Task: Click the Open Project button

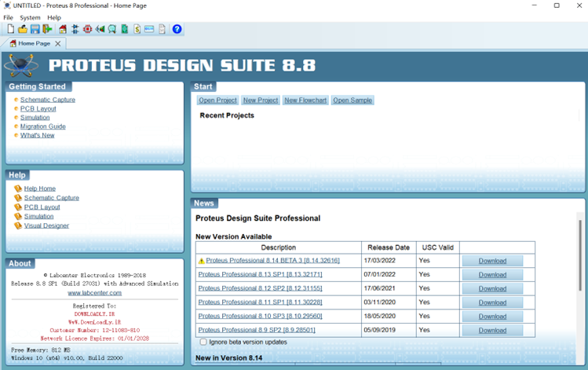Action: 217,101
